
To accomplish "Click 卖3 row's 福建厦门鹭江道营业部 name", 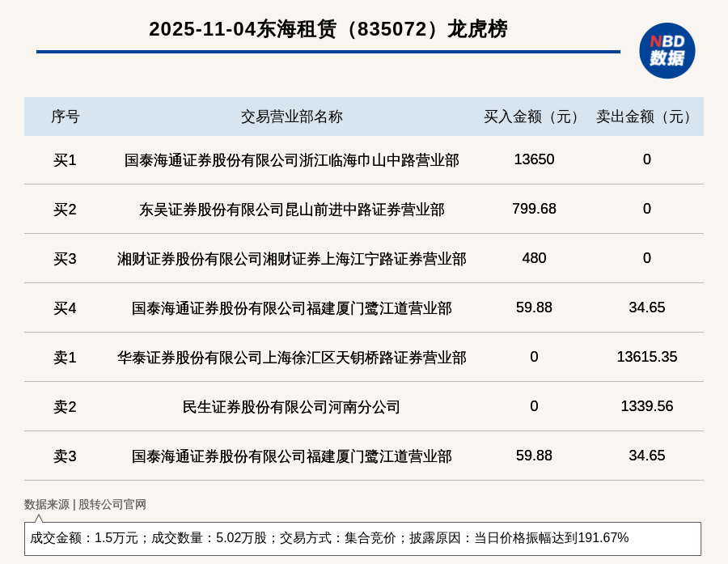I will tap(291, 456).
